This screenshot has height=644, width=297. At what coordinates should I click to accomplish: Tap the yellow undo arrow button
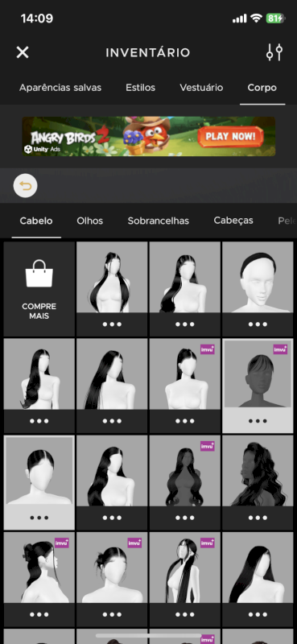(x=26, y=186)
